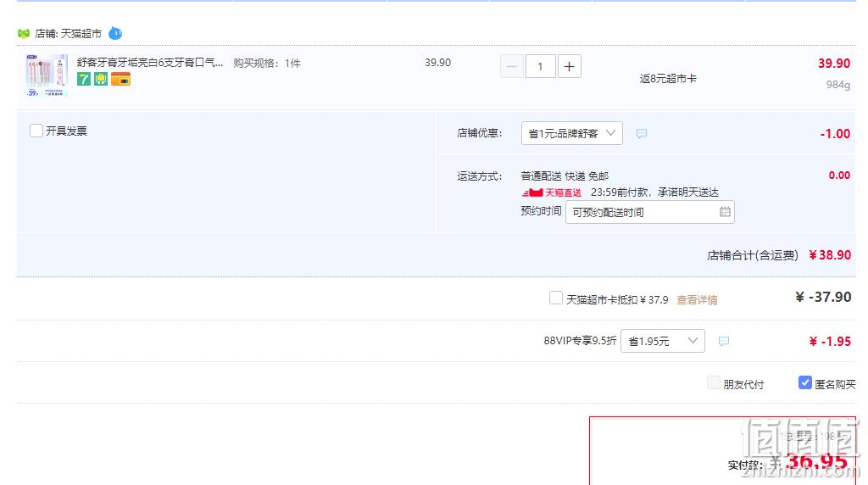Open the toothpaste product thumbnail

pyautogui.click(x=47, y=75)
